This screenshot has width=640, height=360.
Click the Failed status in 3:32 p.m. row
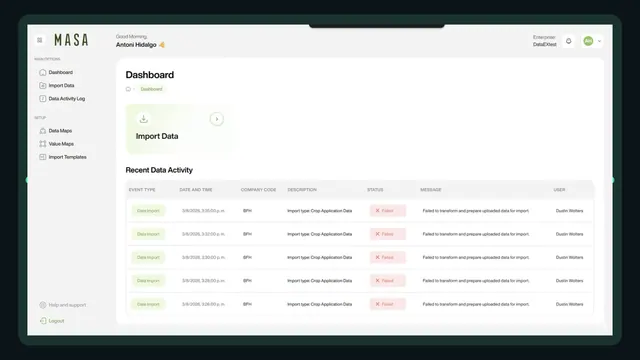pyautogui.click(x=388, y=234)
